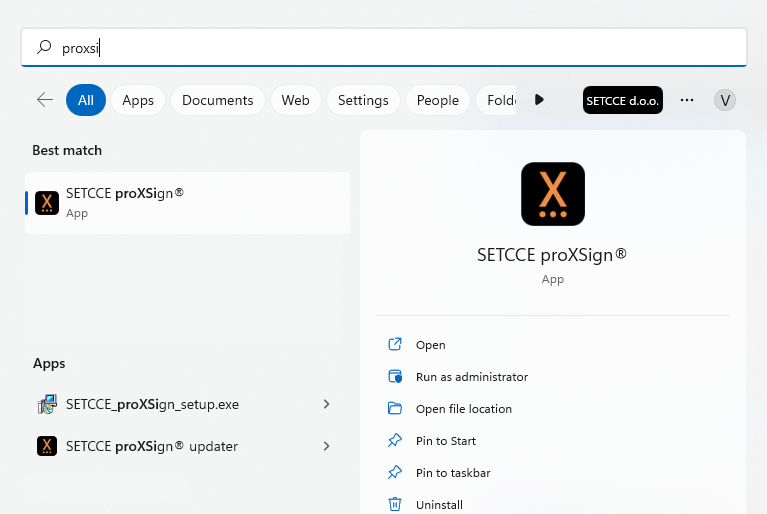Click the proXSign updater app icon

point(47,446)
